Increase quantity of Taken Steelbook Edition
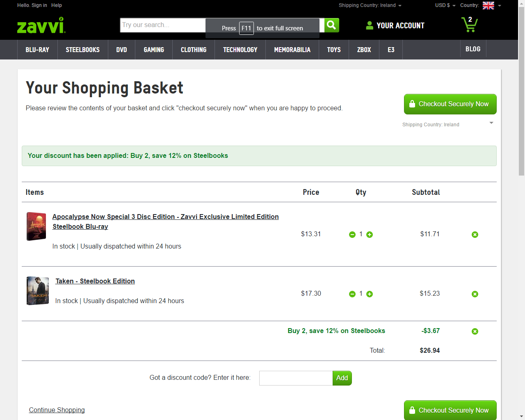 tap(370, 294)
